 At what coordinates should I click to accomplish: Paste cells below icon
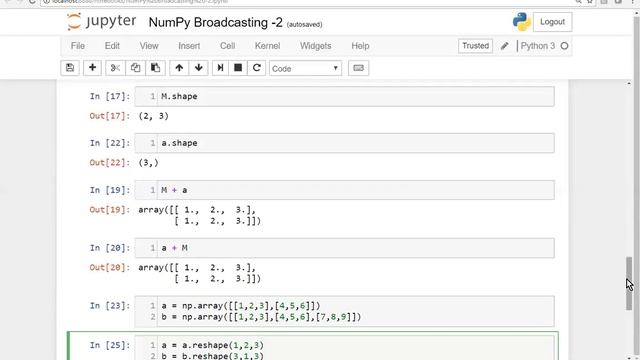[x=155, y=68]
